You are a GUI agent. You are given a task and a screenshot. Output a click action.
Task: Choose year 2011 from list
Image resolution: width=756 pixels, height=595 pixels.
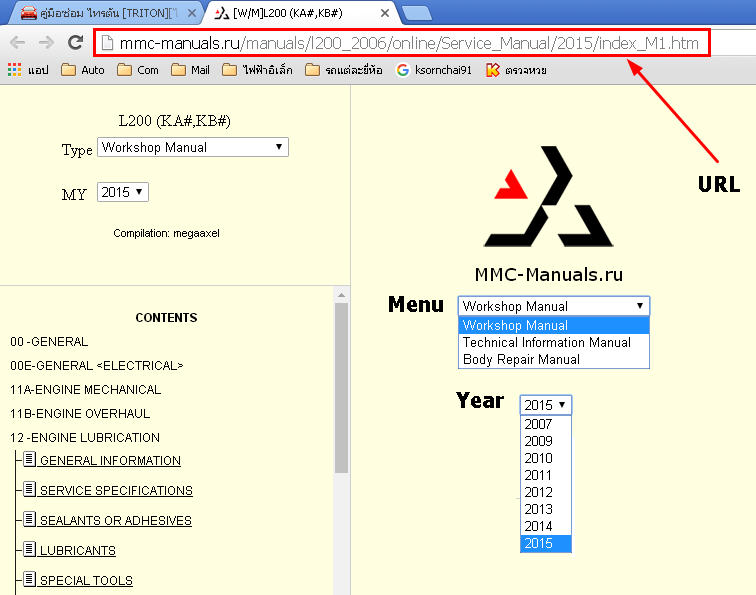[x=546, y=475]
